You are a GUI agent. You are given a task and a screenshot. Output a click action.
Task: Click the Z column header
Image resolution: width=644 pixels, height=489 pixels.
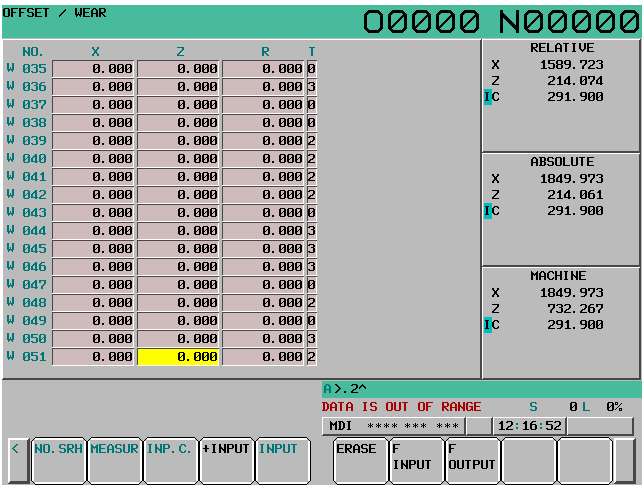[180, 52]
